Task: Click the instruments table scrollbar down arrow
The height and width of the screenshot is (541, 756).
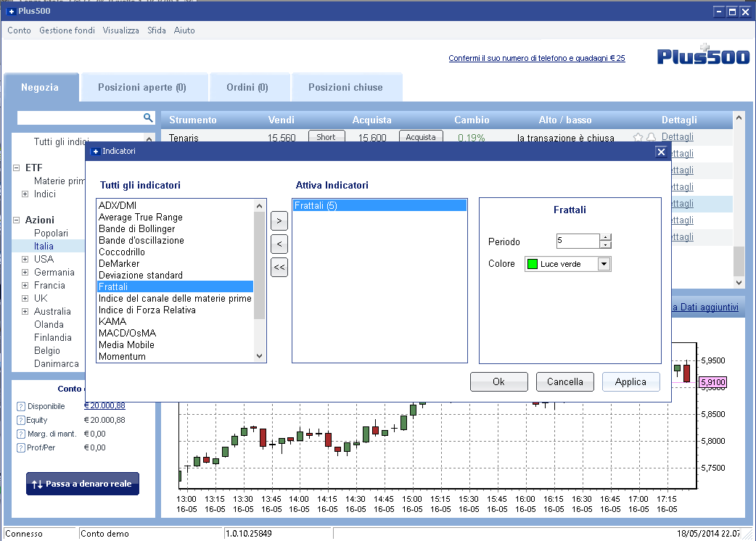Action: click(739, 283)
